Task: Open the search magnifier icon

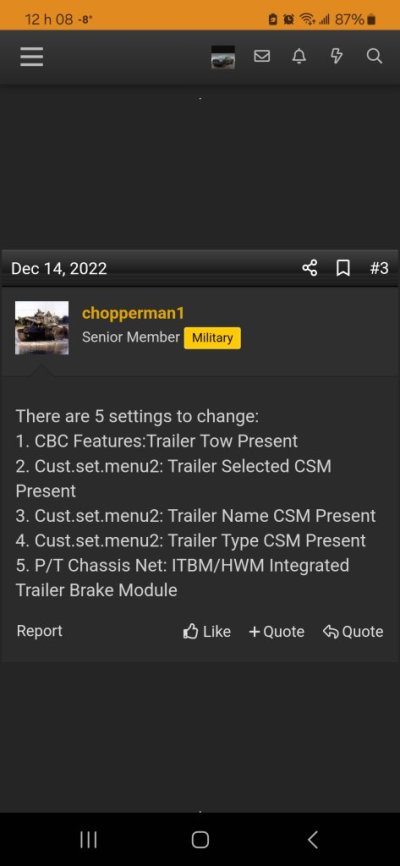Action: pyautogui.click(x=374, y=56)
